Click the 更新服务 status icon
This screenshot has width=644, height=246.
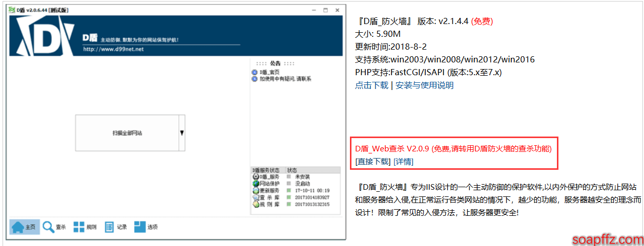tap(256, 190)
